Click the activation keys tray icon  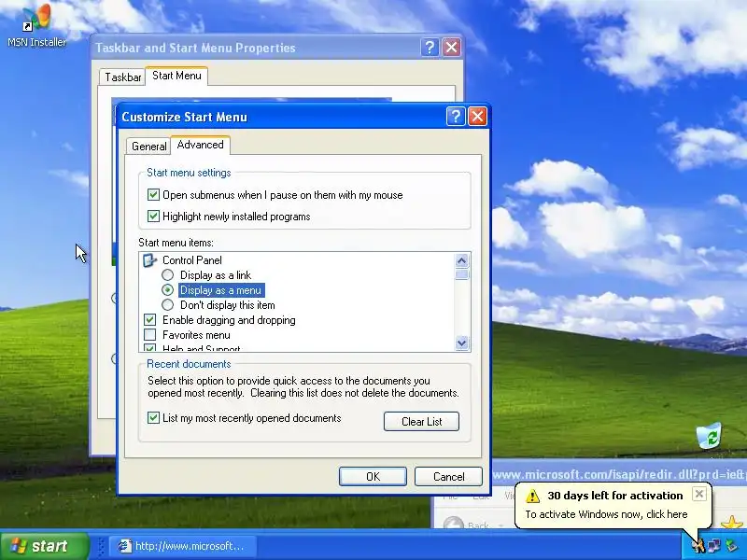[698, 546]
